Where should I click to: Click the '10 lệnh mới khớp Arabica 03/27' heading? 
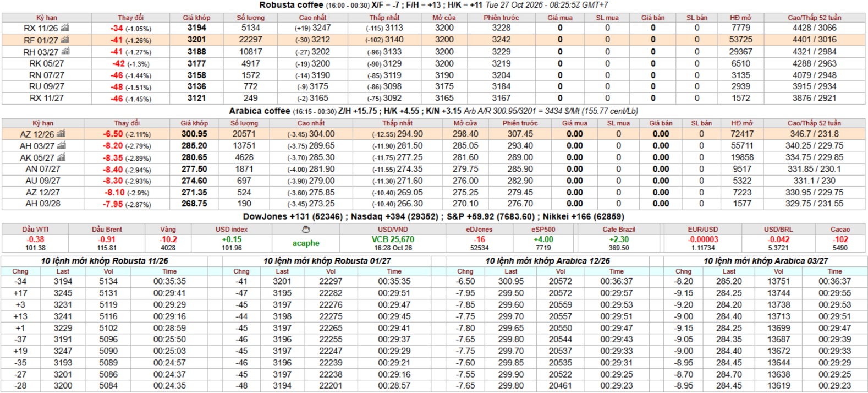[766, 261]
